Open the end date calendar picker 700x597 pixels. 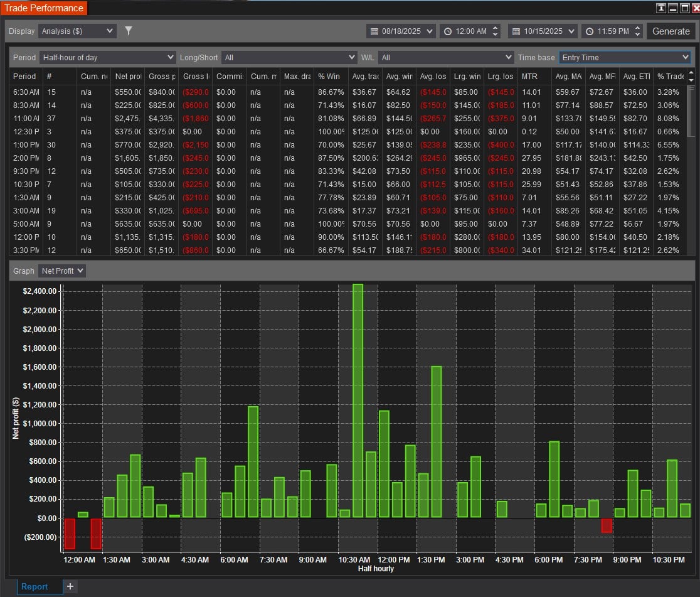[516, 31]
